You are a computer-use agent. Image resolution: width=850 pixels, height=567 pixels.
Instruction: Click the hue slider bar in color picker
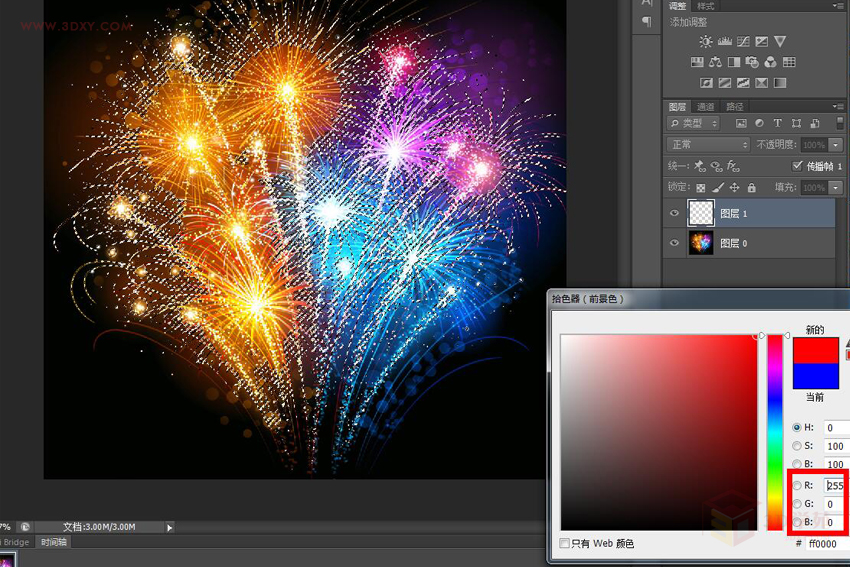775,432
